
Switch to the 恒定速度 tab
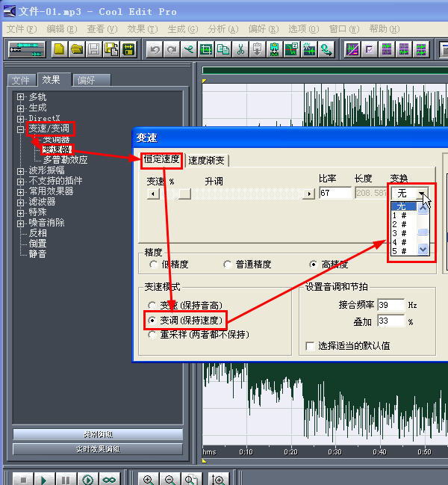(x=161, y=159)
